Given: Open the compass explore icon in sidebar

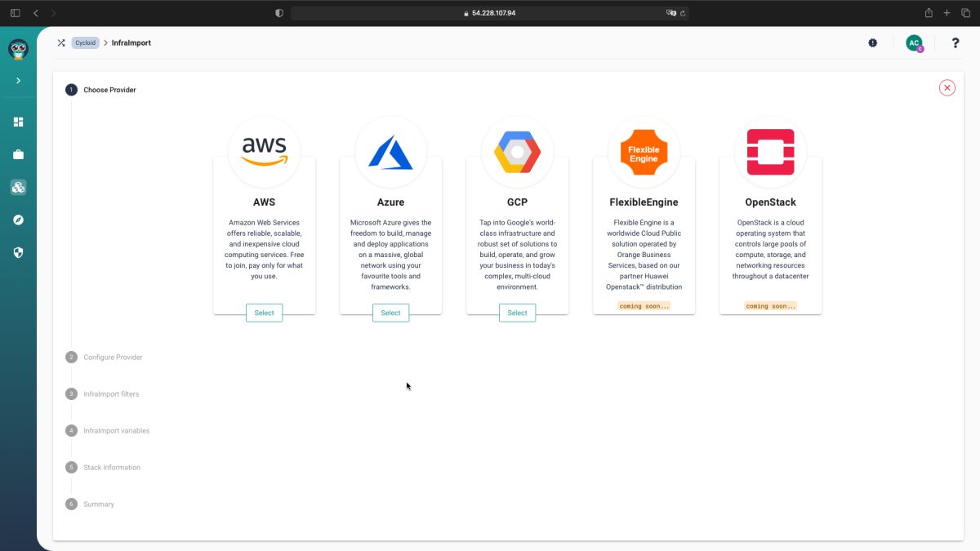Looking at the screenshot, I should 18,220.
